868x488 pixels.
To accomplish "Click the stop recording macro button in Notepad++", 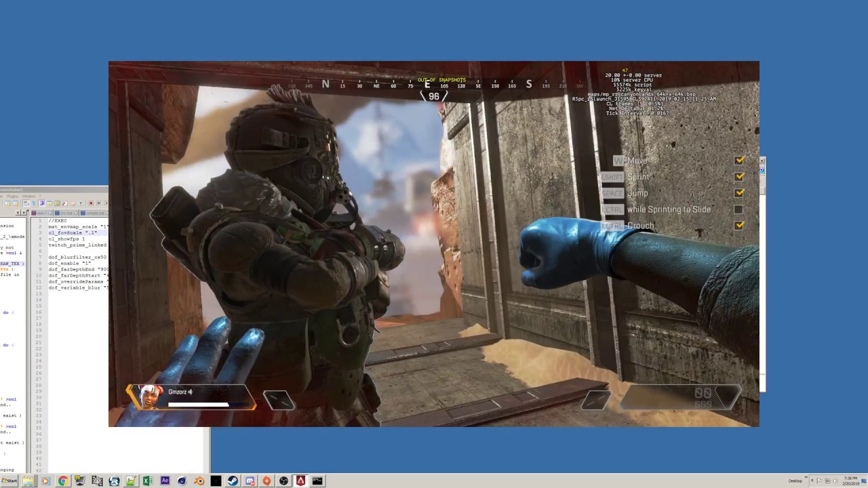I will (x=99, y=203).
